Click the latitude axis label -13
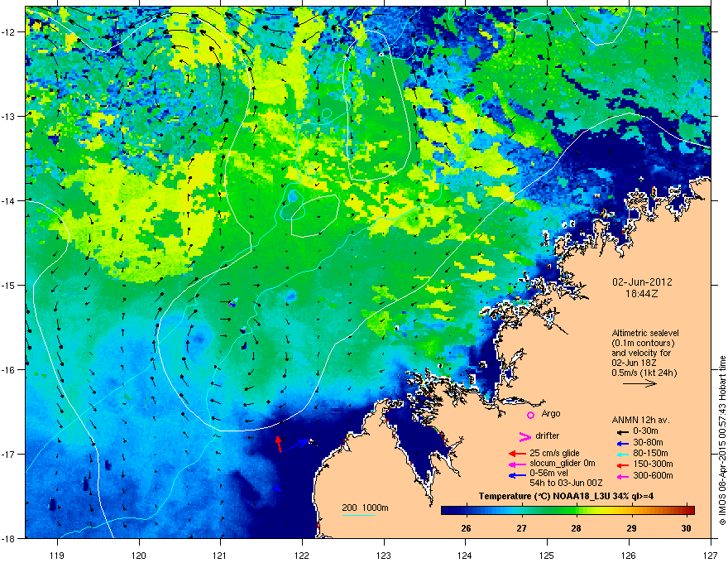Image resolution: width=728 pixels, height=563 pixels. [9, 116]
